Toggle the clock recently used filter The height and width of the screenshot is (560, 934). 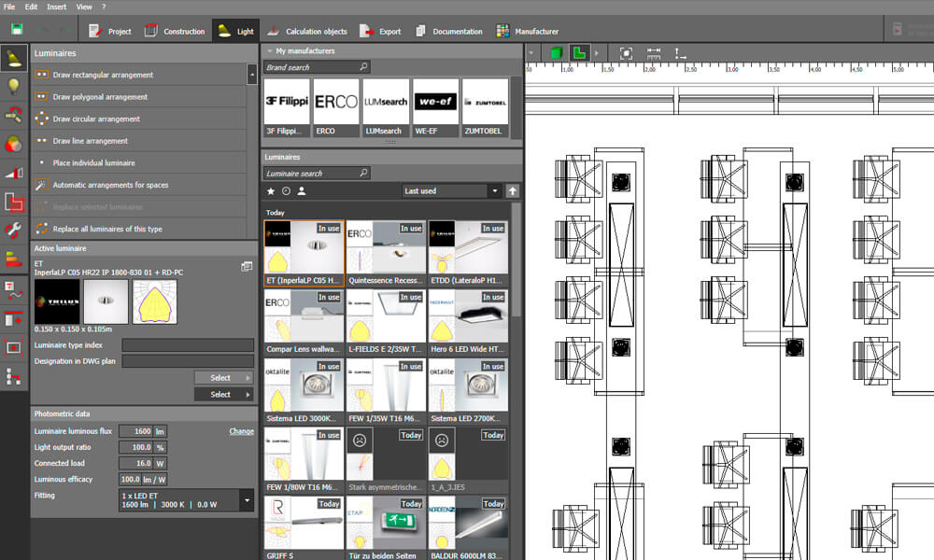pos(286,191)
